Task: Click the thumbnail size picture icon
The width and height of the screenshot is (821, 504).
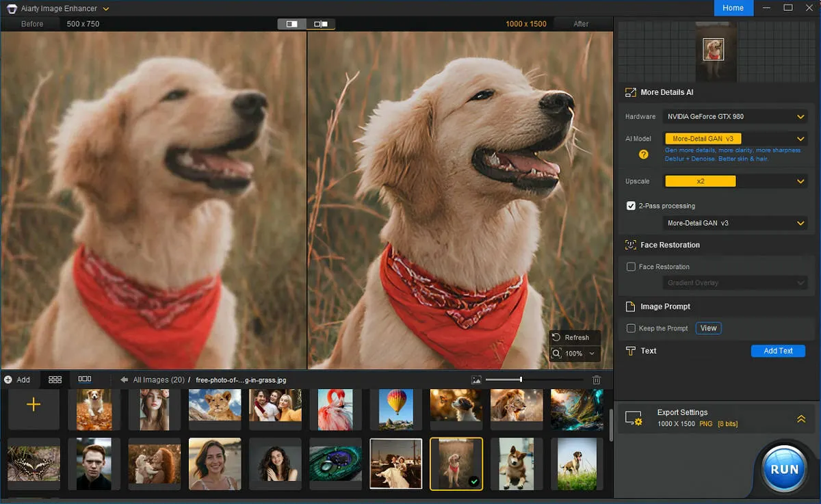Action: [476, 380]
